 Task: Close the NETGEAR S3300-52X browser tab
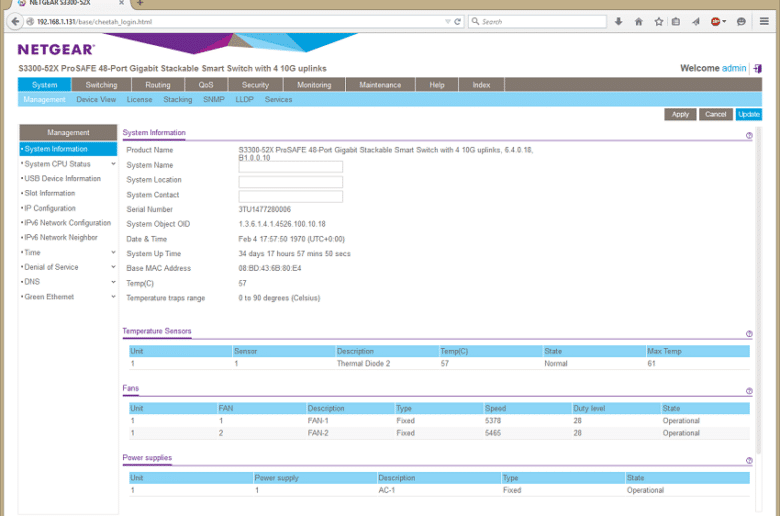pos(121,3)
